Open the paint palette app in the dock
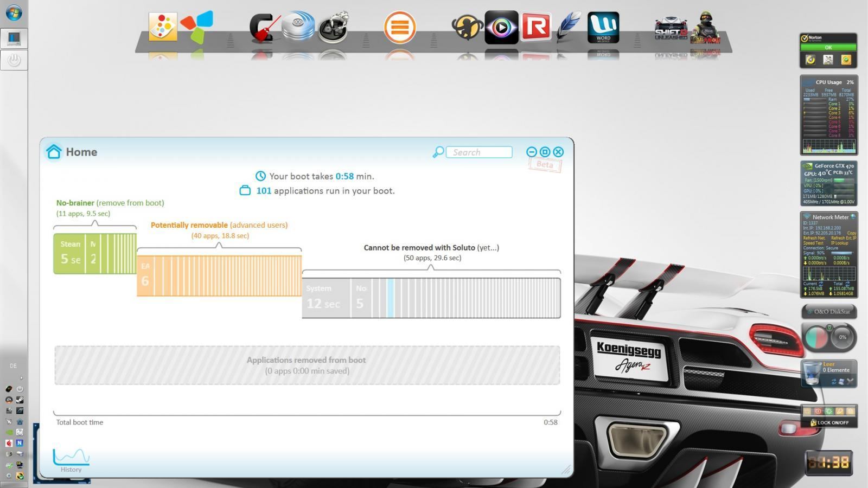The height and width of the screenshot is (488, 868). tap(162, 27)
